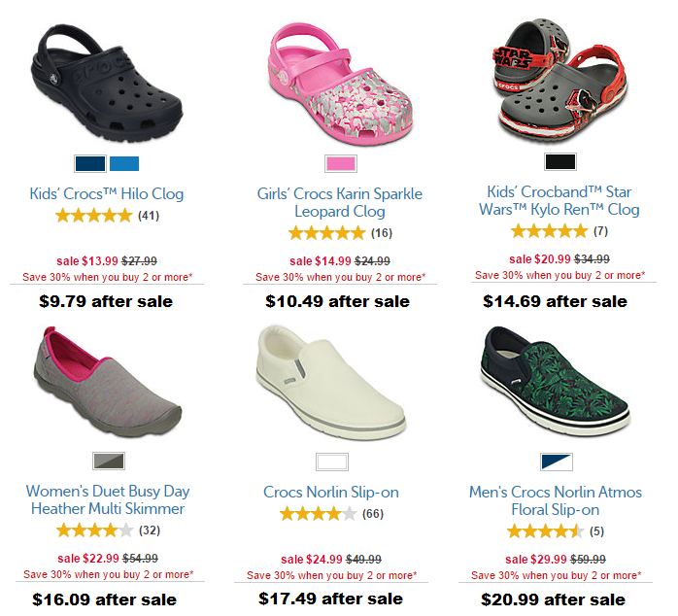Choose the pink swatch under Karin Sparkle Clog
678x616 pixels.
[341, 164]
